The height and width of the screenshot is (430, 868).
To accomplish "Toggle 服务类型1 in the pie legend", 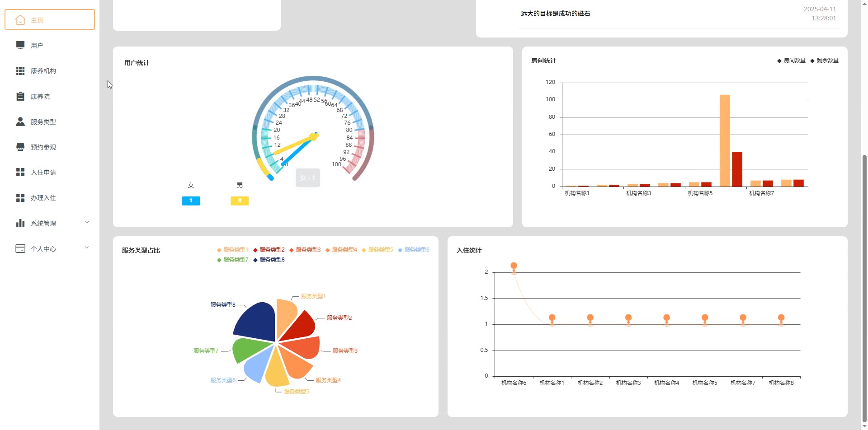I will (232, 250).
